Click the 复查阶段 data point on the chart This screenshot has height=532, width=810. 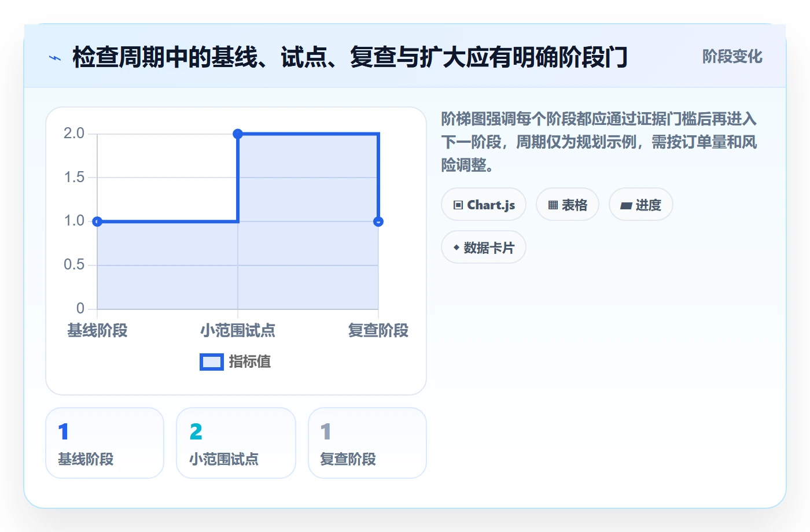(x=378, y=221)
